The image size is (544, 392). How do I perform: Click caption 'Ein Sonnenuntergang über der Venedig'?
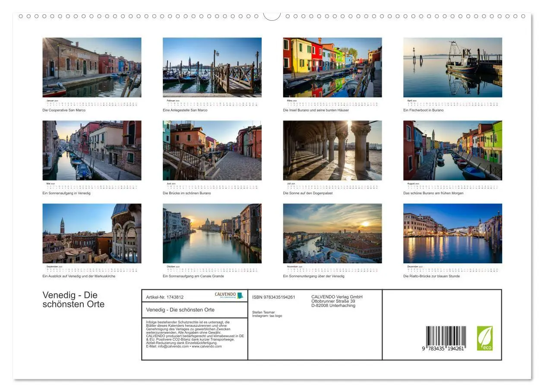coord(314,276)
